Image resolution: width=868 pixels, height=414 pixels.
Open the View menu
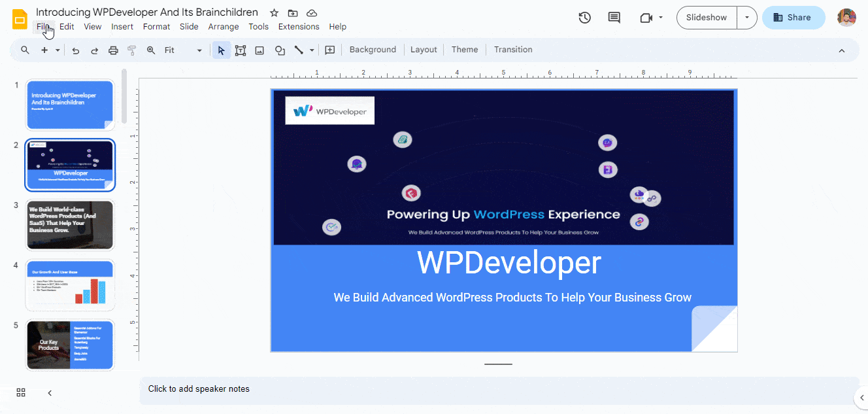[93, 27]
